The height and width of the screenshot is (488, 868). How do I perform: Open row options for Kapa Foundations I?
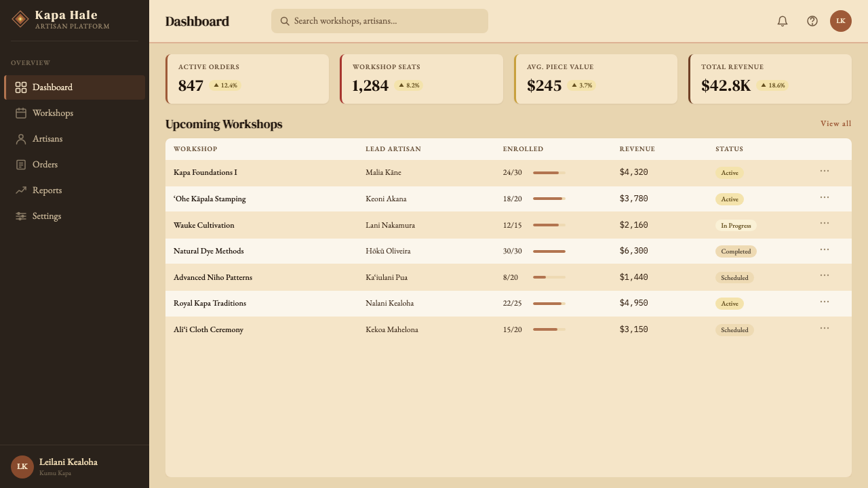click(x=825, y=171)
